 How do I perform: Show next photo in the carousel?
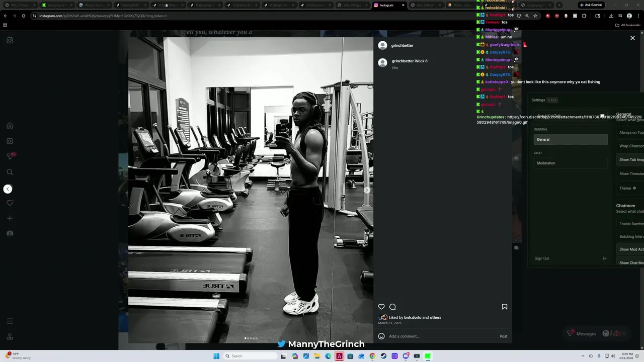367,190
